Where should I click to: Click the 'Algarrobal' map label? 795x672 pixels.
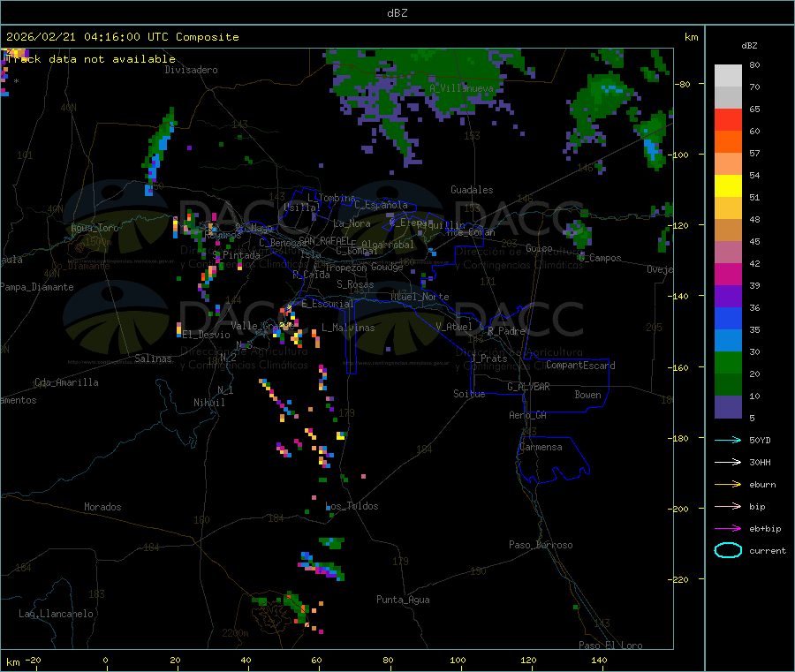pyautogui.click(x=388, y=245)
